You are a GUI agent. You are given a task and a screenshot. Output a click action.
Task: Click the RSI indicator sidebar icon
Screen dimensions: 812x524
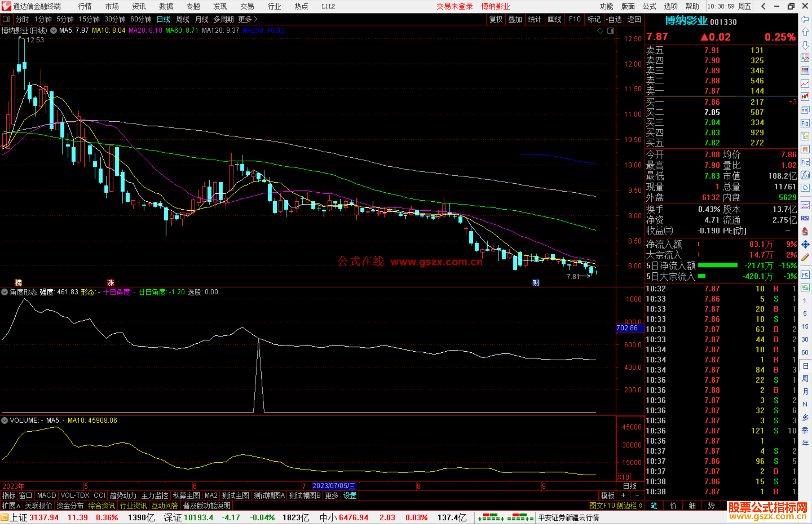805,218
